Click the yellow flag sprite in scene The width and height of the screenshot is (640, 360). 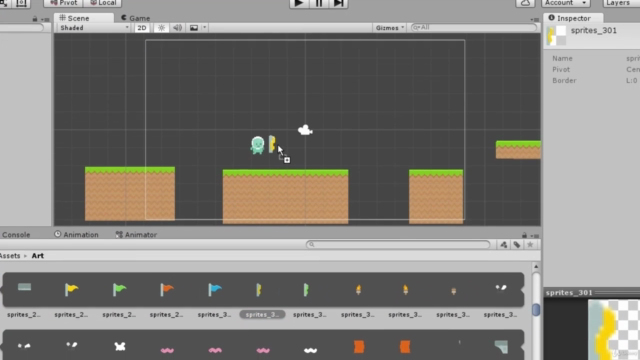(272, 144)
